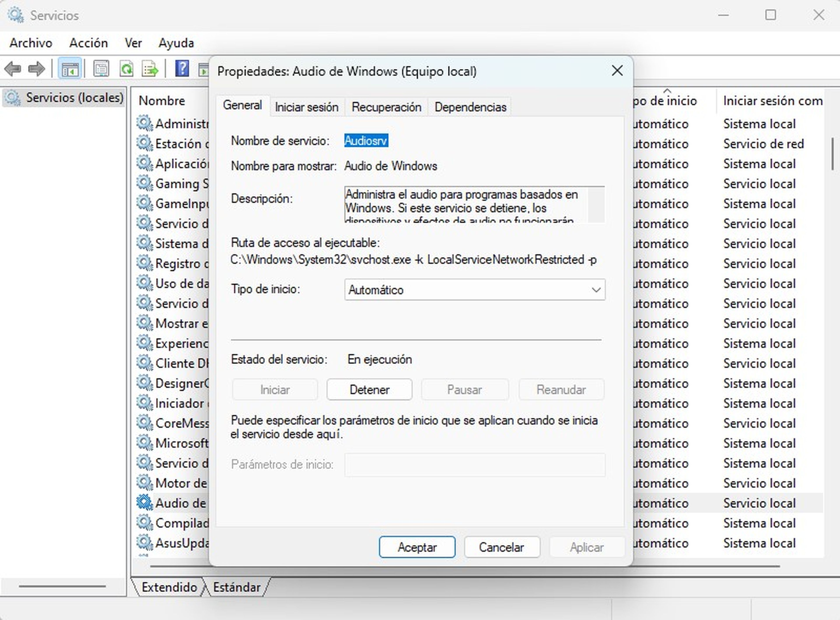
Task: Click gear icon next to CoreMess service
Action: tap(144, 423)
